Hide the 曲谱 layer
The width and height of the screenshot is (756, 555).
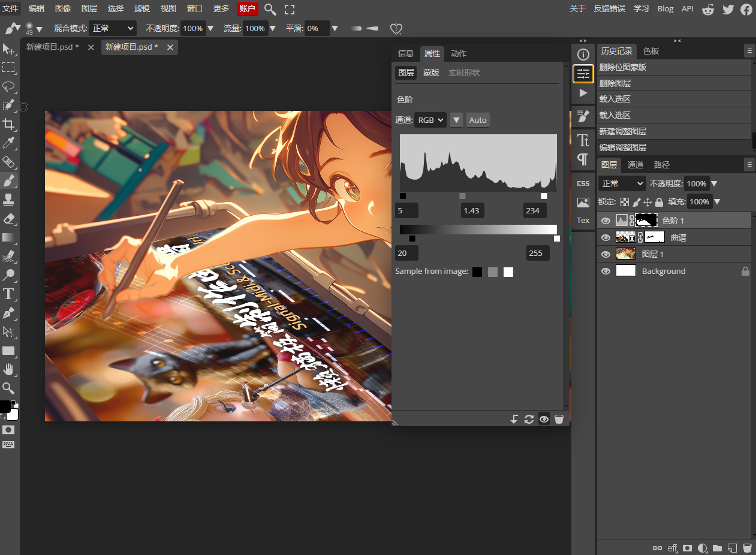(606, 237)
